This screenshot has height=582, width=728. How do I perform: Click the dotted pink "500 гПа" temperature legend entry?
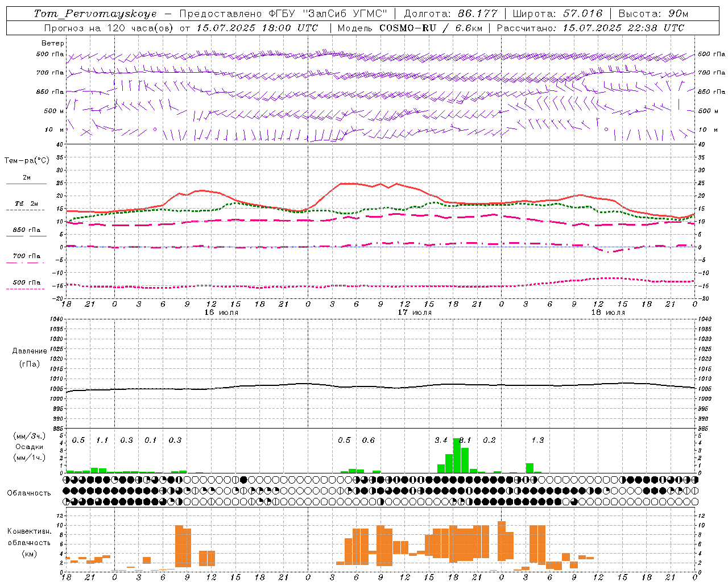point(26,285)
